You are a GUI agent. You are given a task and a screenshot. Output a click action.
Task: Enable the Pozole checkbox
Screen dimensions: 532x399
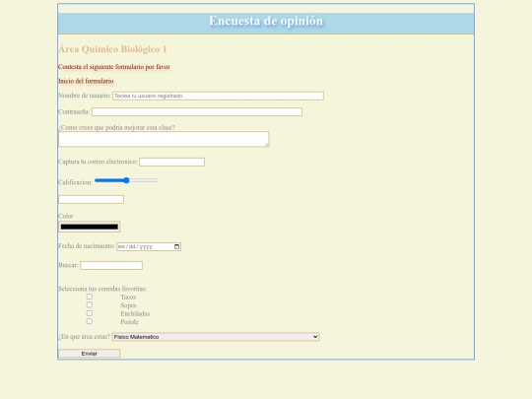tap(90, 321)
